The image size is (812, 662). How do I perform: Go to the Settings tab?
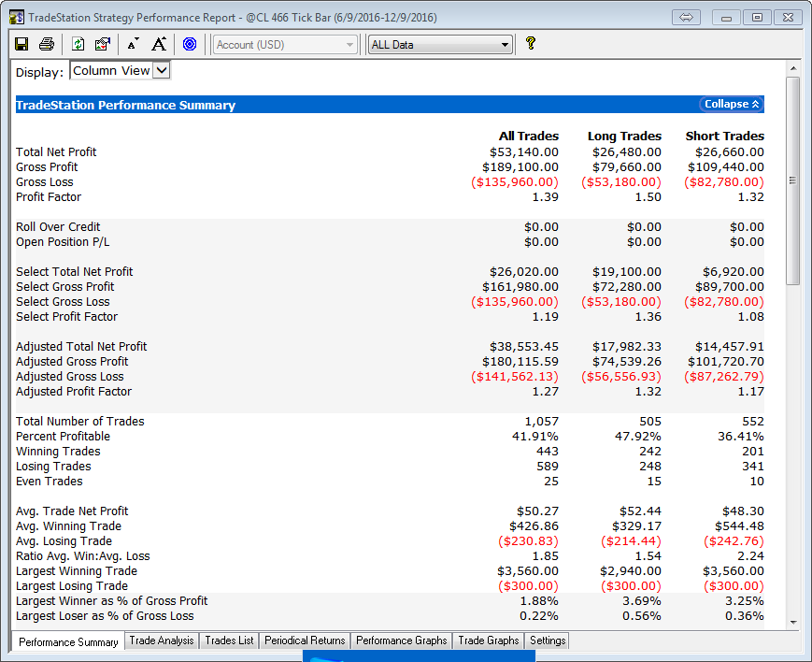(548, 640)
